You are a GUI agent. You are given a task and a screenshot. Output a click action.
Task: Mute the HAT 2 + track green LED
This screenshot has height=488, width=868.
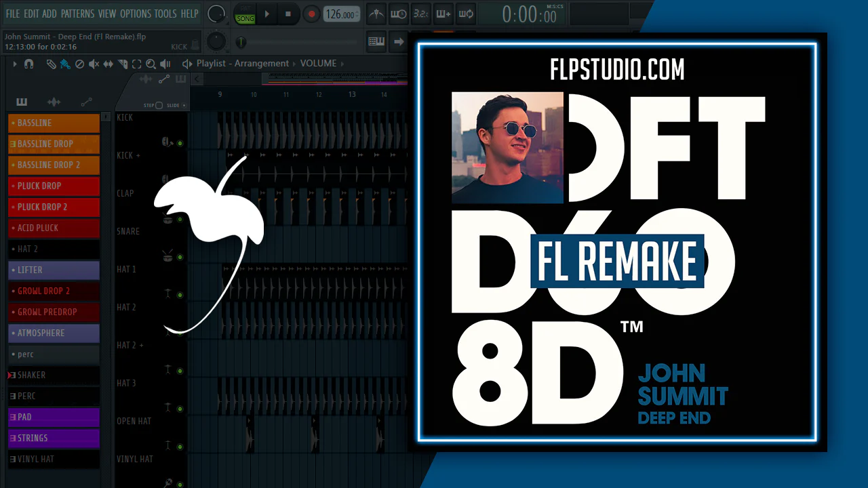point(180,371)
